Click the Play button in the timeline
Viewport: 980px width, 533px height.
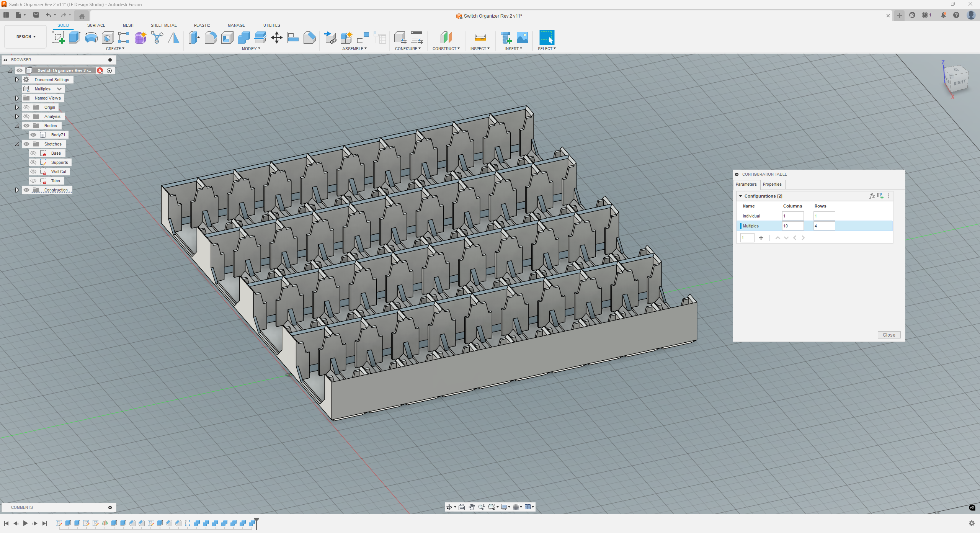coord(25,523)
